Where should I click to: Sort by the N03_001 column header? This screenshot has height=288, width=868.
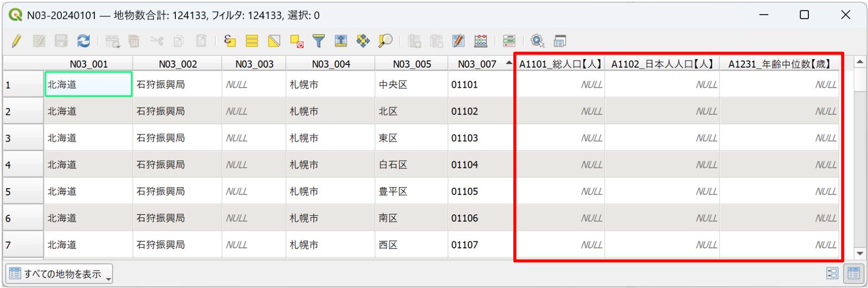pos(88,63)
